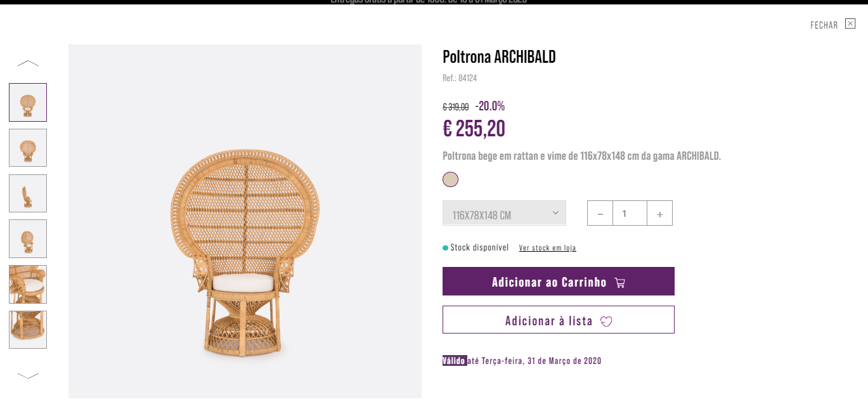Select the fourth chair thumbnail
868x402 pixels.
click(x=28, y=238)
